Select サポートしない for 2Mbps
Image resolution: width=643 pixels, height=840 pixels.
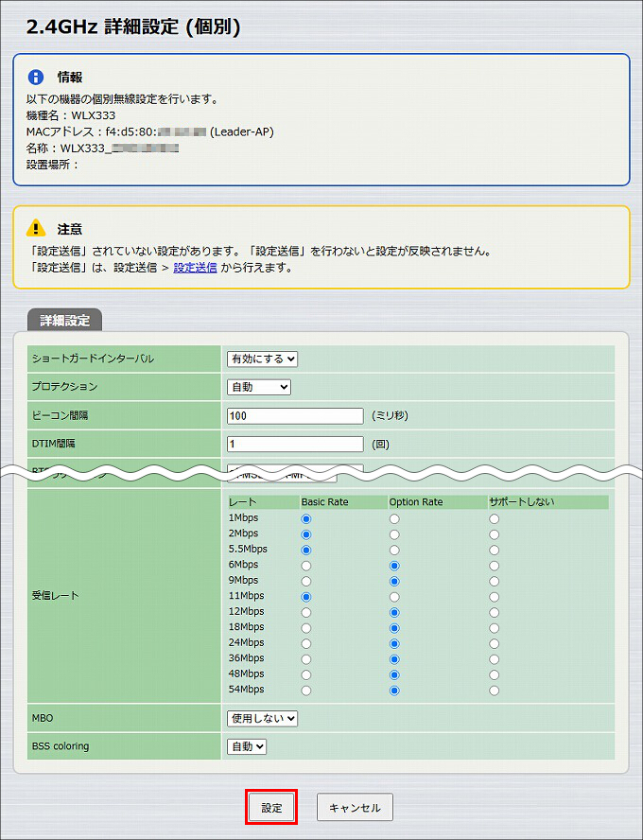point(495,534)
